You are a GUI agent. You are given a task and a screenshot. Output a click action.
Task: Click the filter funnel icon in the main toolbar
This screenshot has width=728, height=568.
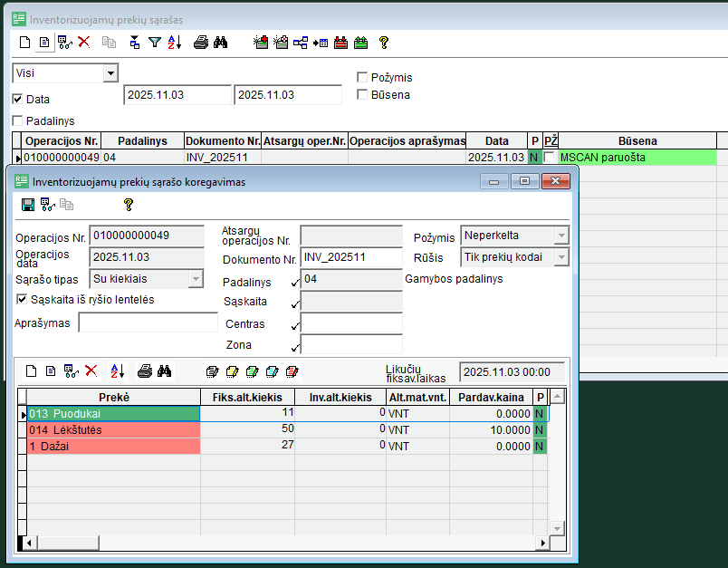click(x=155, y=43)
